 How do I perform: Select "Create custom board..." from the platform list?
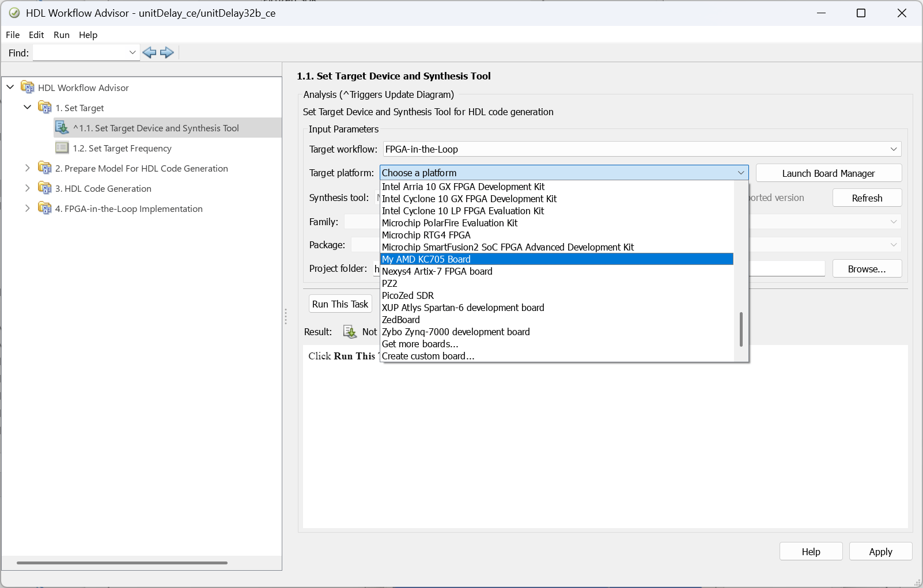[x=428, y=355]
